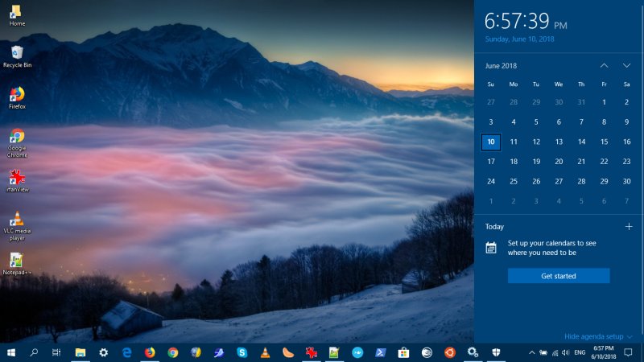Open IrfanView red icon in taskbar
The height and width of the screenshot is (362, 644).
coord(312,352)
